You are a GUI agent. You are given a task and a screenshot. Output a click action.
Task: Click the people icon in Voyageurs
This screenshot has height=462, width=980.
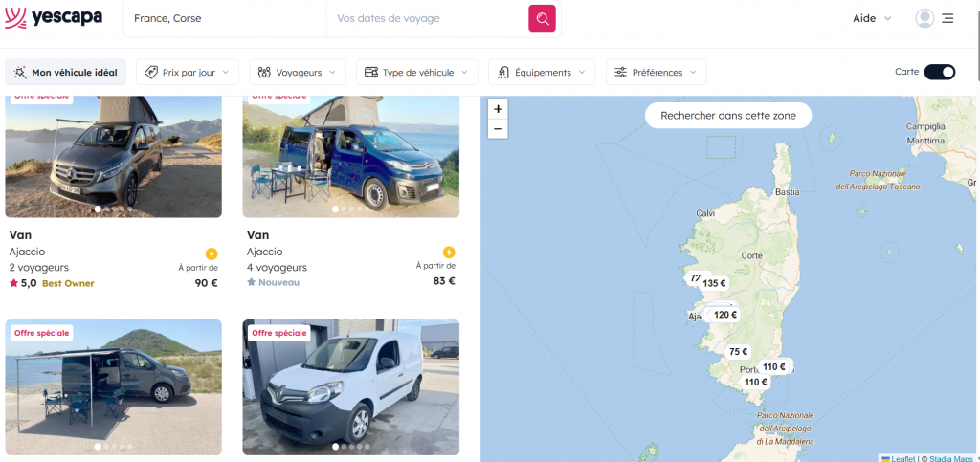coord(264,73)
